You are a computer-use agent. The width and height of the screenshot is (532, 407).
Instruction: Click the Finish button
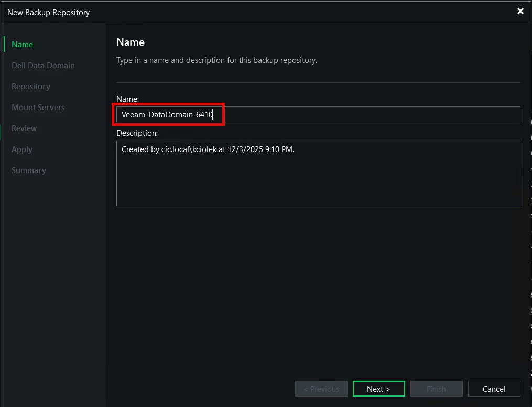pyautogui.click(x=436, y=389)
